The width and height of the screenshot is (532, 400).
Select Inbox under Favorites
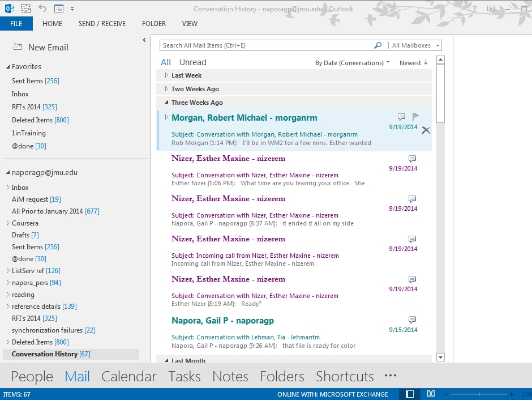20,93
